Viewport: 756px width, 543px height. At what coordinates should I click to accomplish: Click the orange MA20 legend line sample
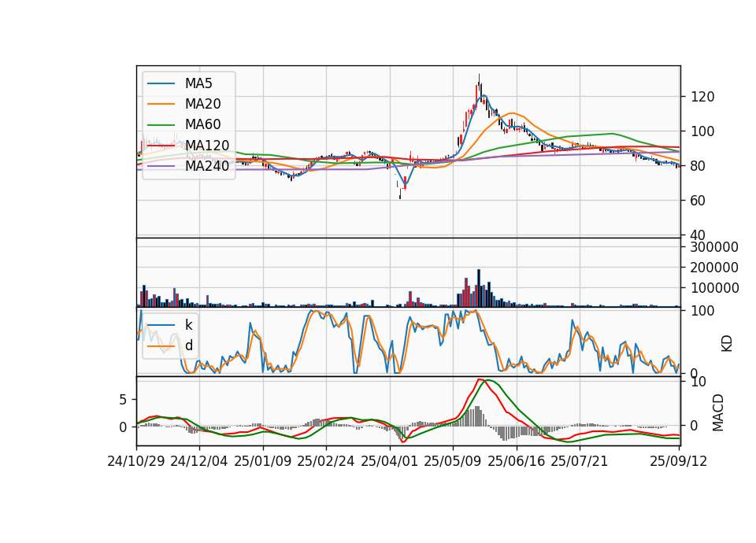pos(161,104)
